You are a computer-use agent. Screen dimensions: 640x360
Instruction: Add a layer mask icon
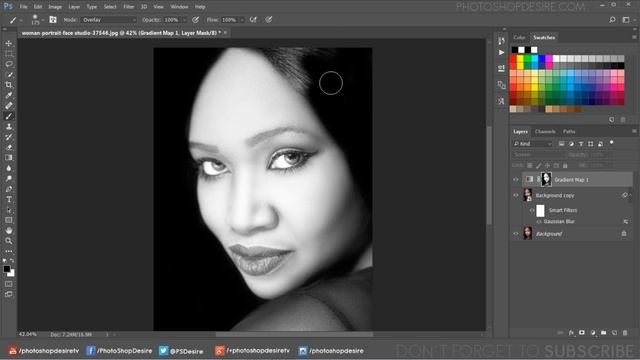(582, 333)
